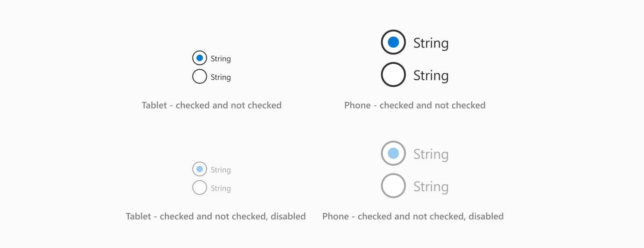This screenshot has width=644, height=248.
Task: Click caption "Phone - checked and not checked, disabled"
Action: (x=413, y=217)
